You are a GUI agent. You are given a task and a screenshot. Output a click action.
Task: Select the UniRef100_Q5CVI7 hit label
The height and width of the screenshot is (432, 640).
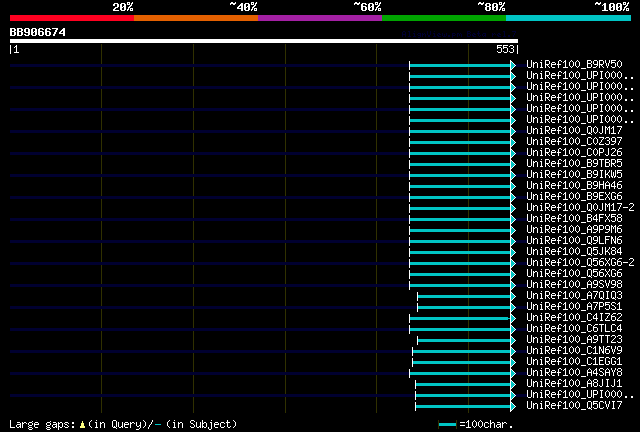574,405
